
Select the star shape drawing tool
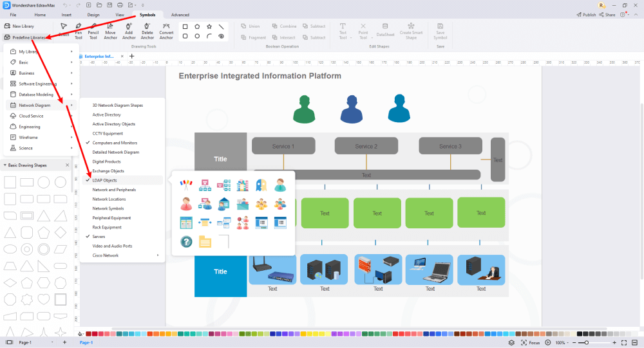pyautogui.click(x=209, y=27)
